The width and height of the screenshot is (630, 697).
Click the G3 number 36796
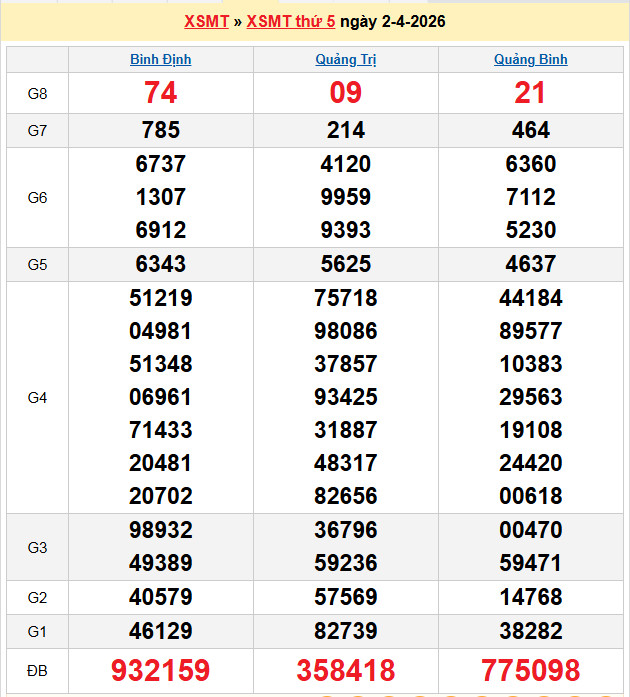[345, 530]
